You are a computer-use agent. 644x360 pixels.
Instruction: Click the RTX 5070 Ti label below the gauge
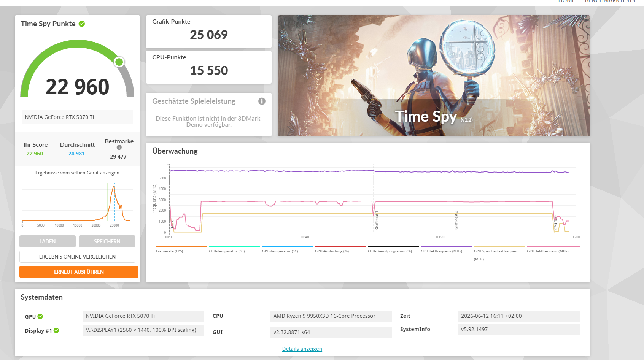(x=77, y=117)
